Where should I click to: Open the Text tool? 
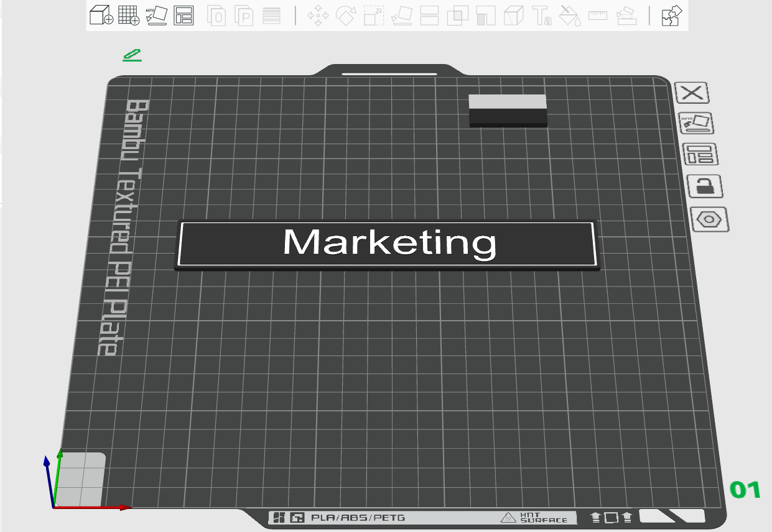pyautogui.click(x=542, y=16)
